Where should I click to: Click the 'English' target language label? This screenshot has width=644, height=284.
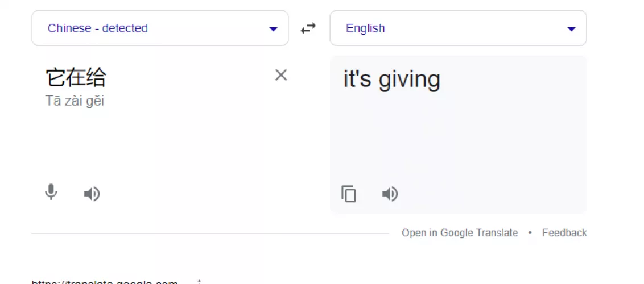(365, 28)
